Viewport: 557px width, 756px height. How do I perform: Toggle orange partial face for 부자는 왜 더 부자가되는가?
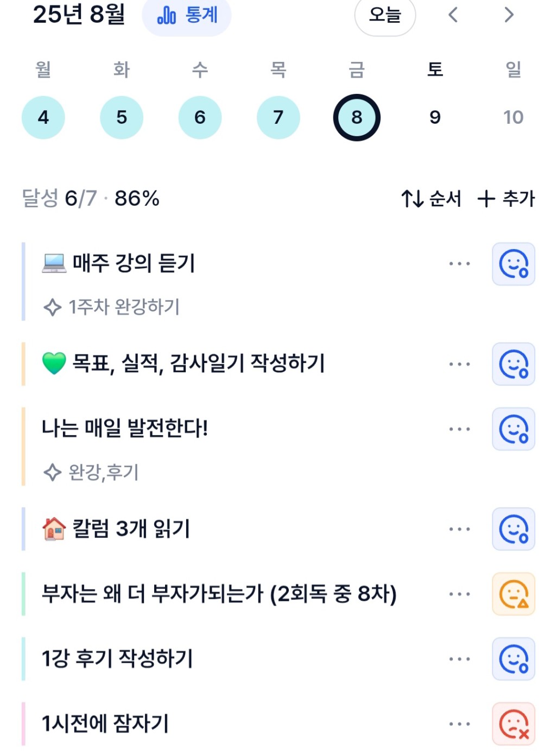tap(514, 594)
